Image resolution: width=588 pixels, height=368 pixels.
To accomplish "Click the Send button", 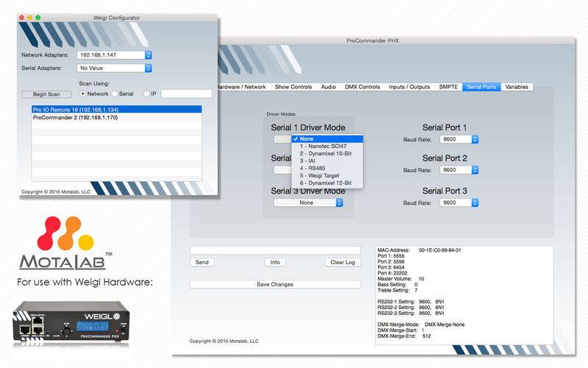I will [201, 262].
